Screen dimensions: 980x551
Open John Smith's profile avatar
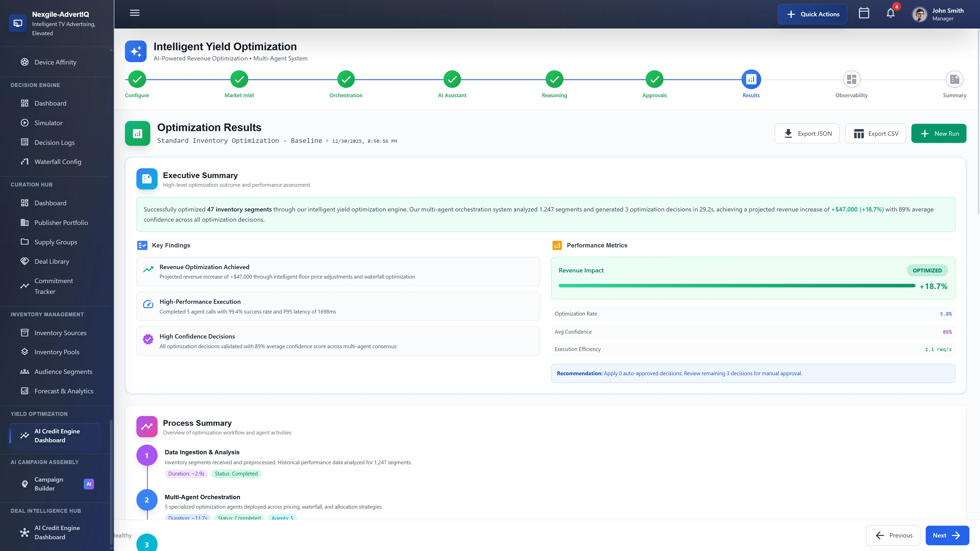point(920,14)
